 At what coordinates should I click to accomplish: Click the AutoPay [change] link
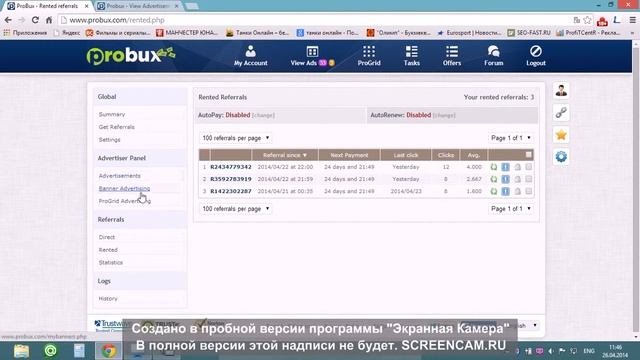(x=263, y=116)
